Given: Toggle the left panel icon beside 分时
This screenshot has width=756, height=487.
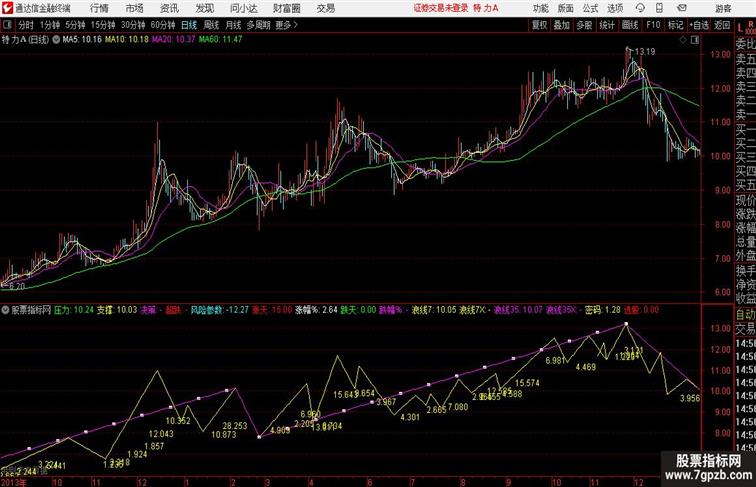Looking at the screenshot, I should tap(7, 25).
